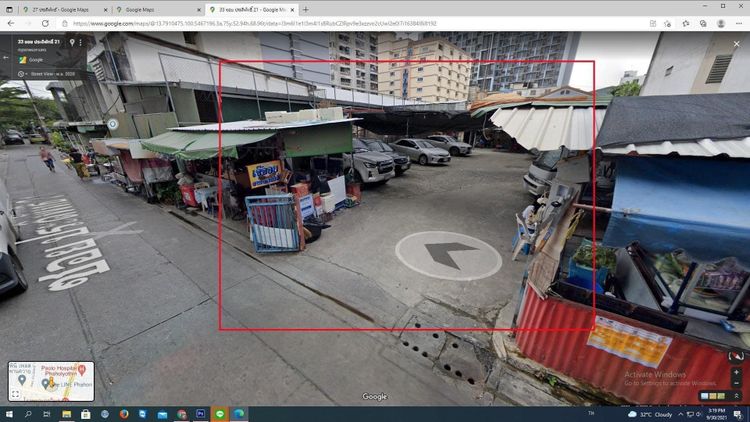Click the TH language indicator

click(591, 413)
